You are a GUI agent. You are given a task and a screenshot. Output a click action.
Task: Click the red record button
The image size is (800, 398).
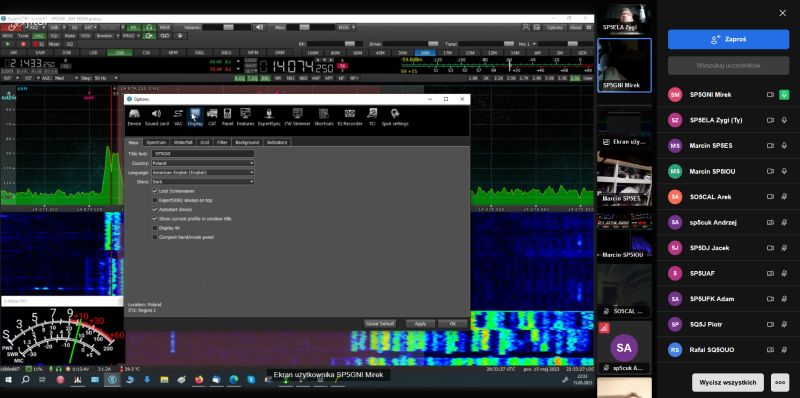point(23,44)
